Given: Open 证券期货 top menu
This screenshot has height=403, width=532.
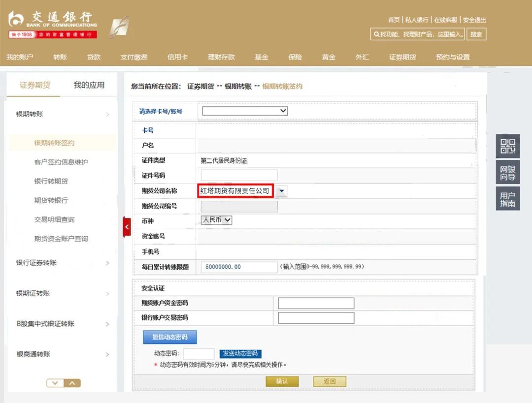Looking at the screenshot, I should click(402, 57).
